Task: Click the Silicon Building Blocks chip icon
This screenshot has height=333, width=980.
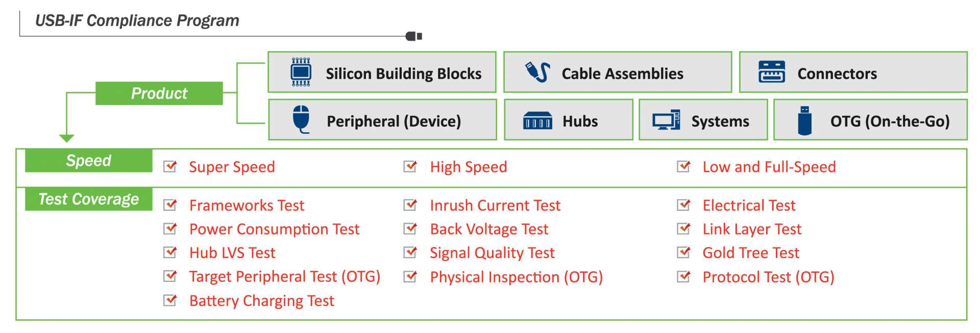Action: (301, 72)
